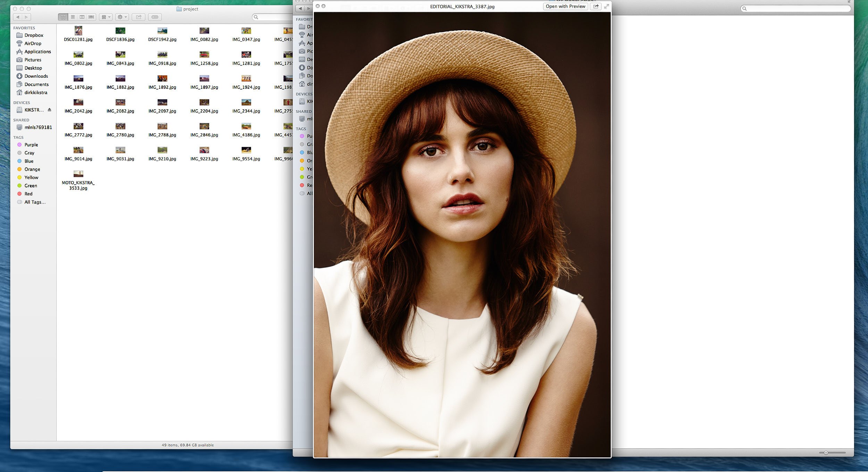Open the item arrangement dropdown
The width and height of the screenshot is (868, 472).
pos(106,17)
